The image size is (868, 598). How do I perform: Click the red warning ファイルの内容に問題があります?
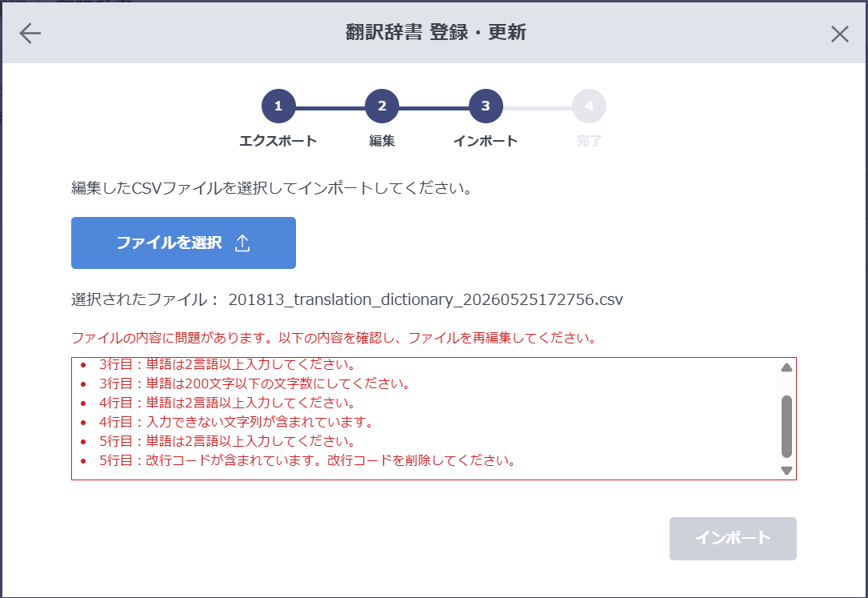334,338
